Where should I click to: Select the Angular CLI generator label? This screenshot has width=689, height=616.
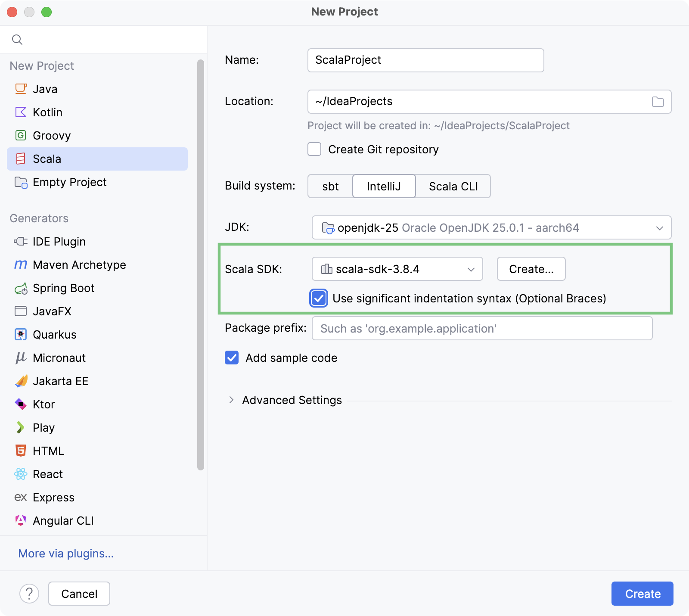pyautogui.click(x=63, y=520)
